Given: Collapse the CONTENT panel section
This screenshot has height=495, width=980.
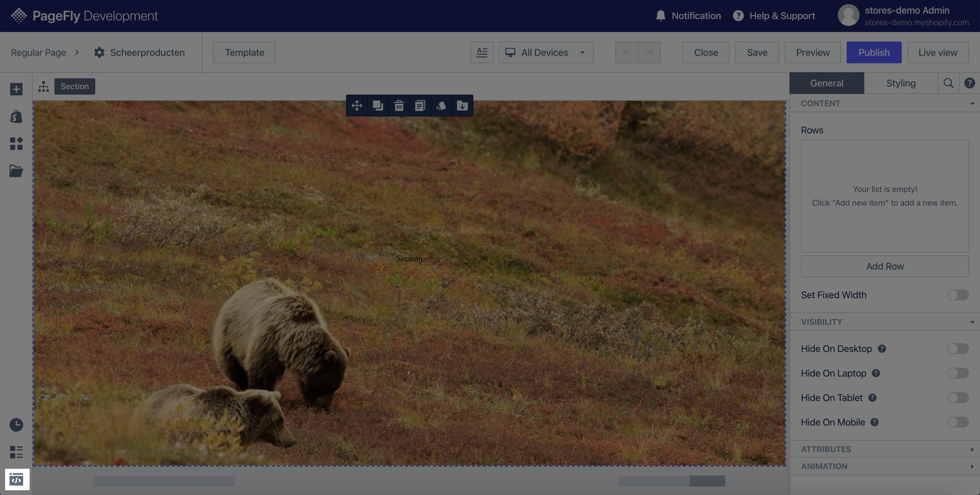Looking at the screenshot, I should 884,103.
